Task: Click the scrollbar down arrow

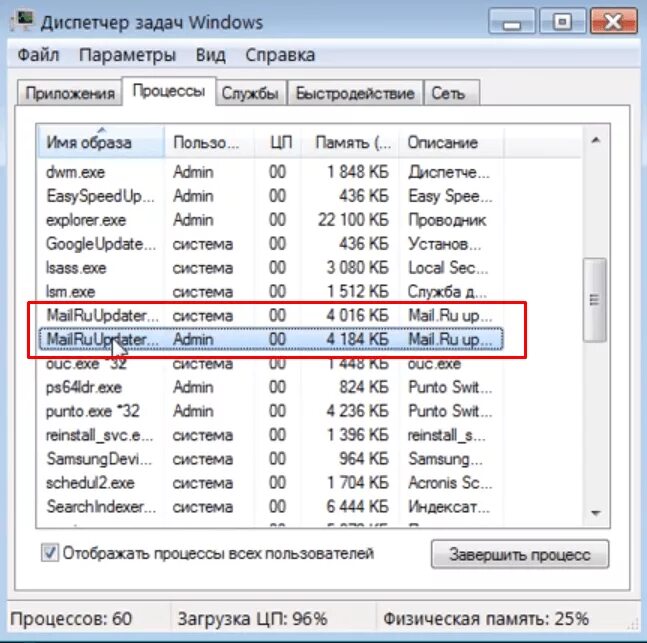Action: point(595,513)
